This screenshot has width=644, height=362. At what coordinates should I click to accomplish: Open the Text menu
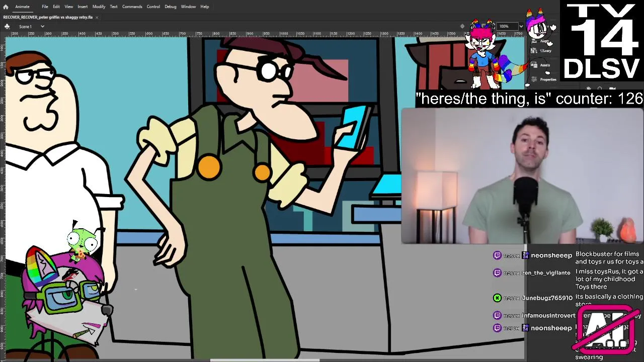tap(114, 7)
